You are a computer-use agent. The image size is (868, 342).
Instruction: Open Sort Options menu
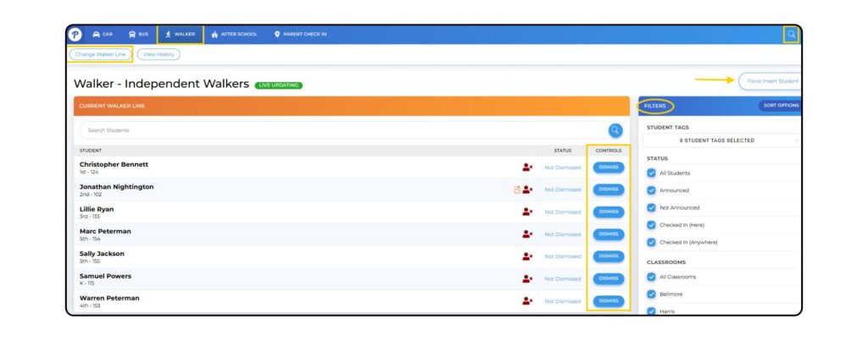coord(779,106)
